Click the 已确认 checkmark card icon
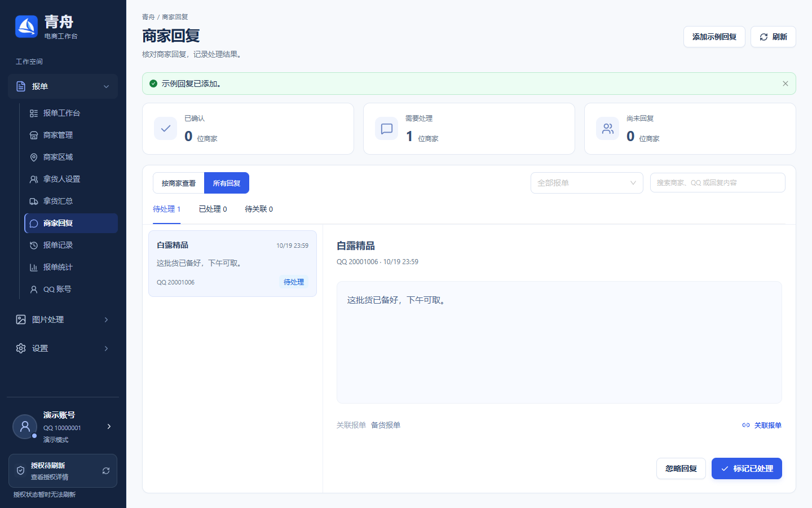 point(166,129)
